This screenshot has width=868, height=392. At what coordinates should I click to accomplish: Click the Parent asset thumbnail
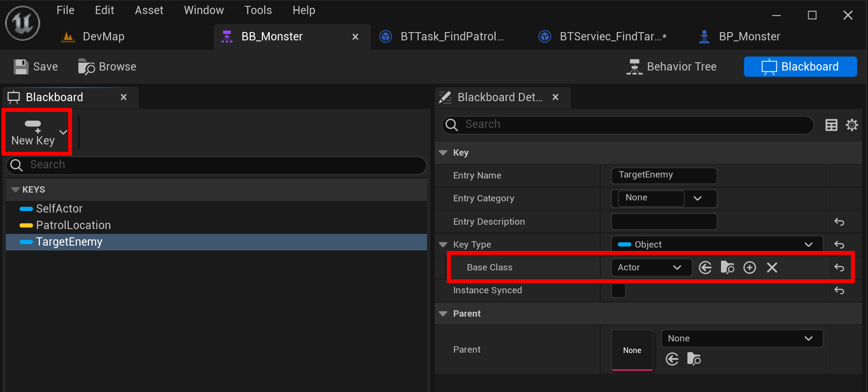click(632, 350)
